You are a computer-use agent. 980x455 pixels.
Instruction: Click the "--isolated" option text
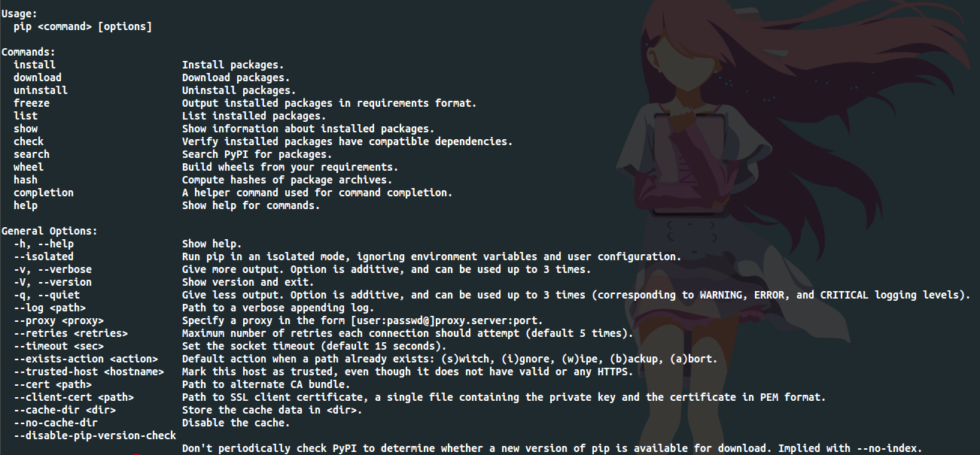(x=44, y=256)
